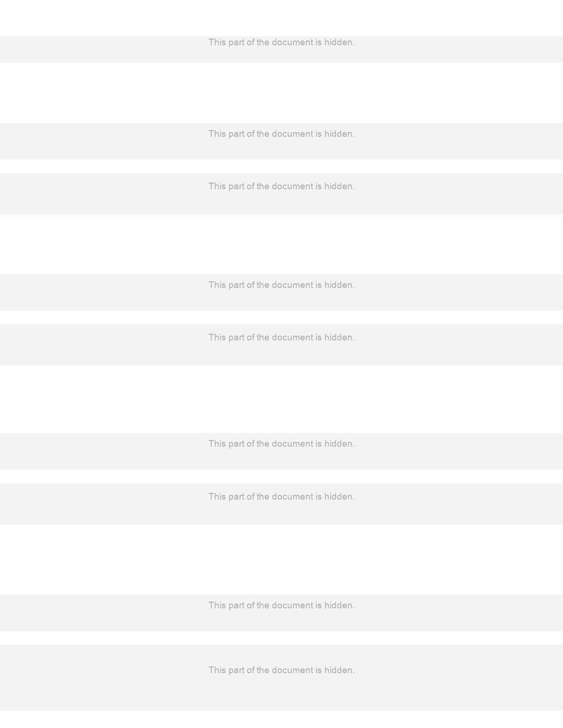Click narrow white strip between second and third banners
Image resolution: width=563 pixels, height=728 pixels.
pos(281,166)
